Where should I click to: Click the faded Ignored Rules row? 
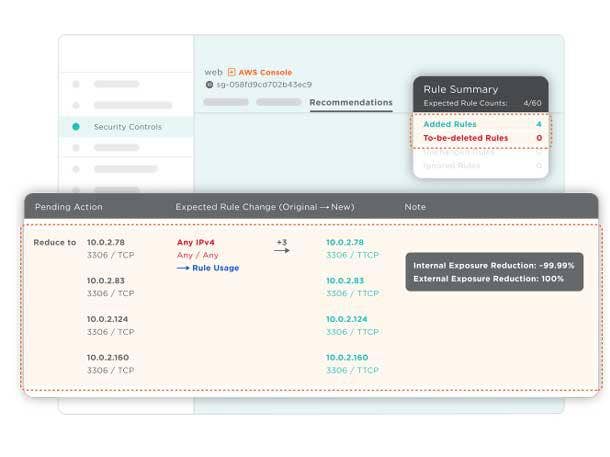(480, 165)
